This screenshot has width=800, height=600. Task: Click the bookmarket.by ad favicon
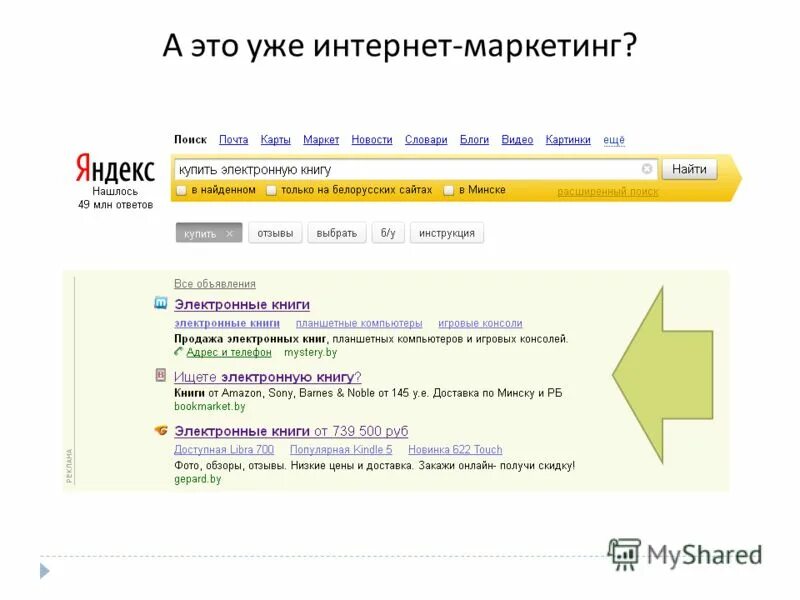click(161, 376)
